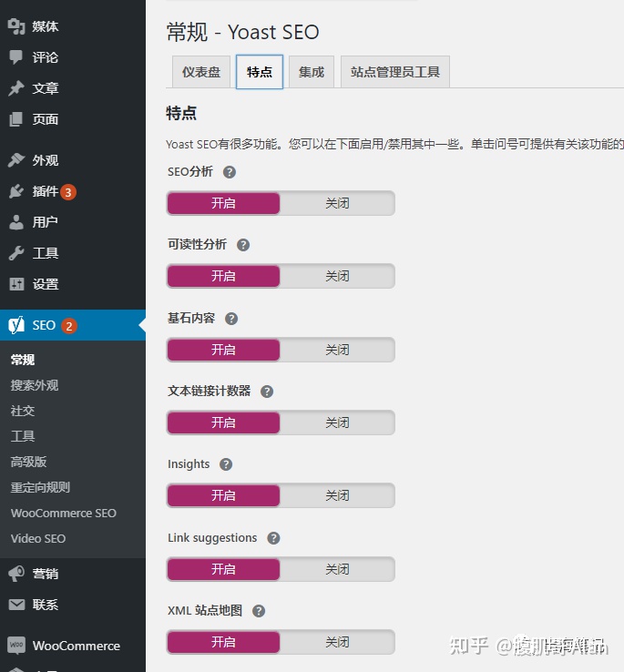Screen dimensions: 624x672
Task: Switch to the 集成 tab
Action: click(312, 72)
